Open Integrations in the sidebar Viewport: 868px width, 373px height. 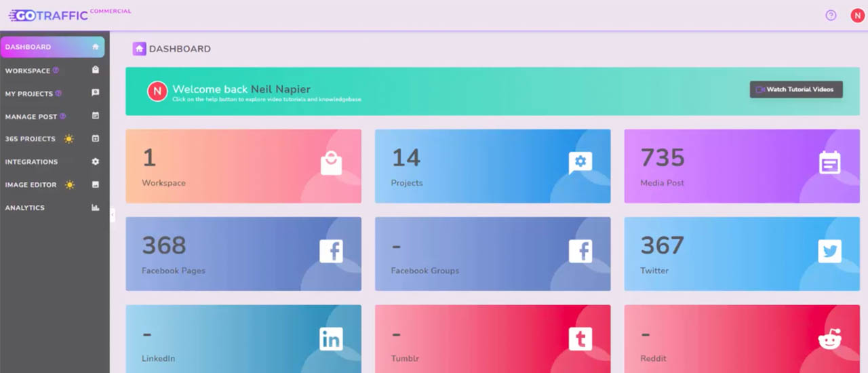(x=52, y=161)
